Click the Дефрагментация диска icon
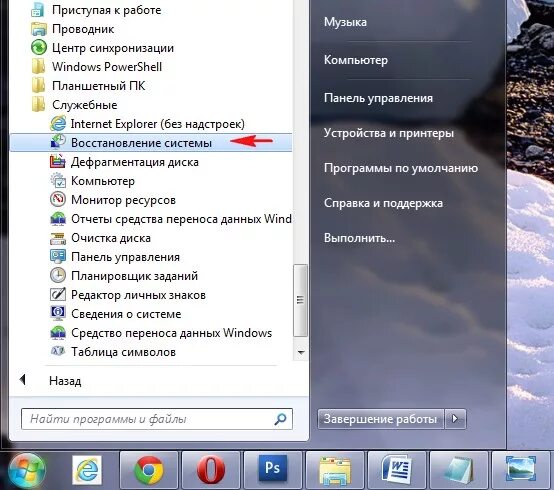 point(58,162)
